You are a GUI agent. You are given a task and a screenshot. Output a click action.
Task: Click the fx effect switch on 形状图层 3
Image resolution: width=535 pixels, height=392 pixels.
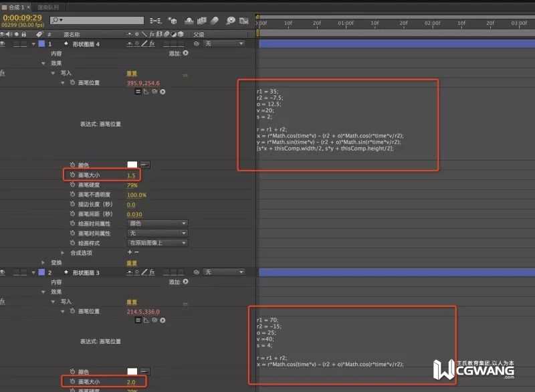[x=152, y=272]
